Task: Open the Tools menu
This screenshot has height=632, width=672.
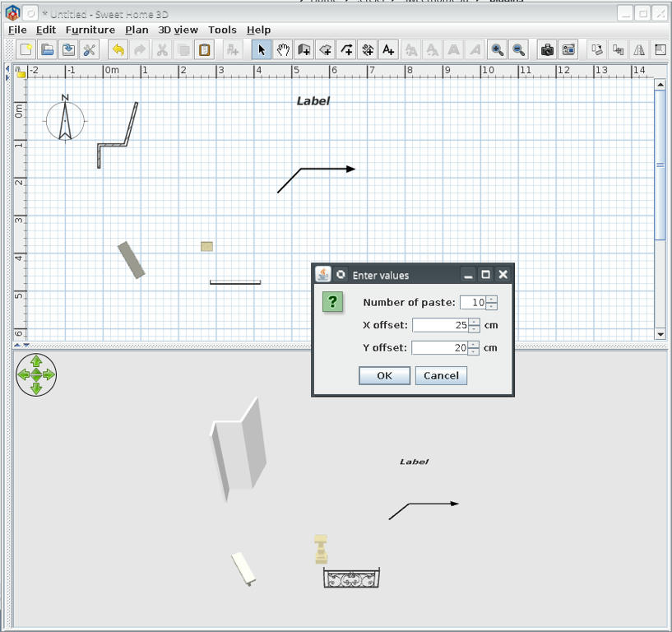Action: (x=222, y=30)
